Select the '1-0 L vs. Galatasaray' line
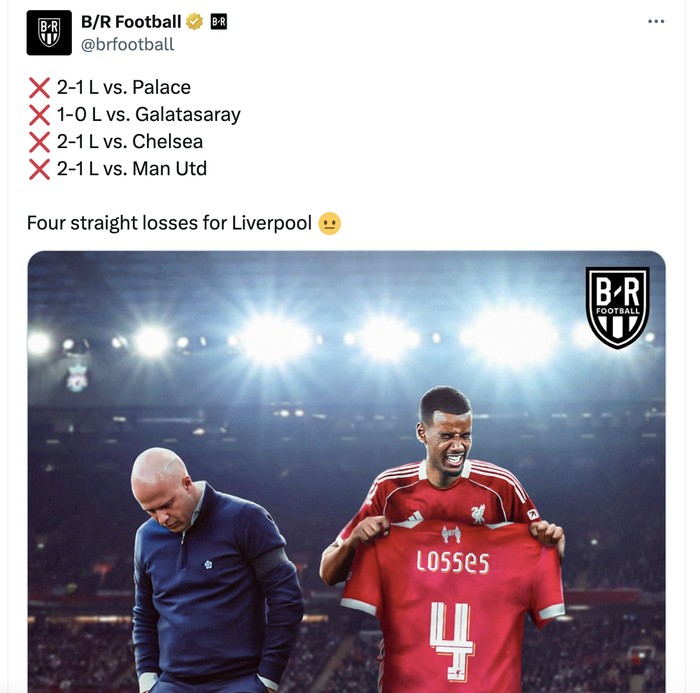Screen dimensions: 700x693 [149, 115]
